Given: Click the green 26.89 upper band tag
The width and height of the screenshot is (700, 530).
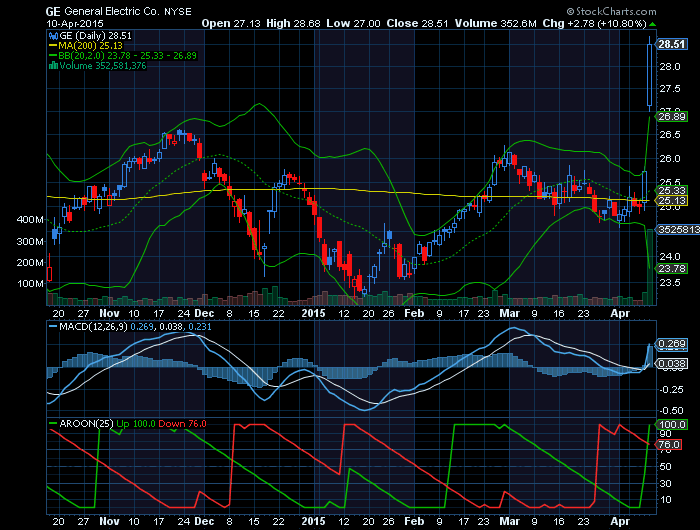Looking at the screenshot, I should tap(672, 117).
